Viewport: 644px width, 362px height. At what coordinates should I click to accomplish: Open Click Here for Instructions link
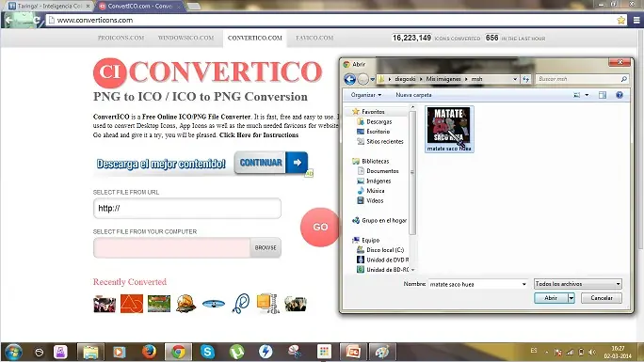click(x=259, y=134)
